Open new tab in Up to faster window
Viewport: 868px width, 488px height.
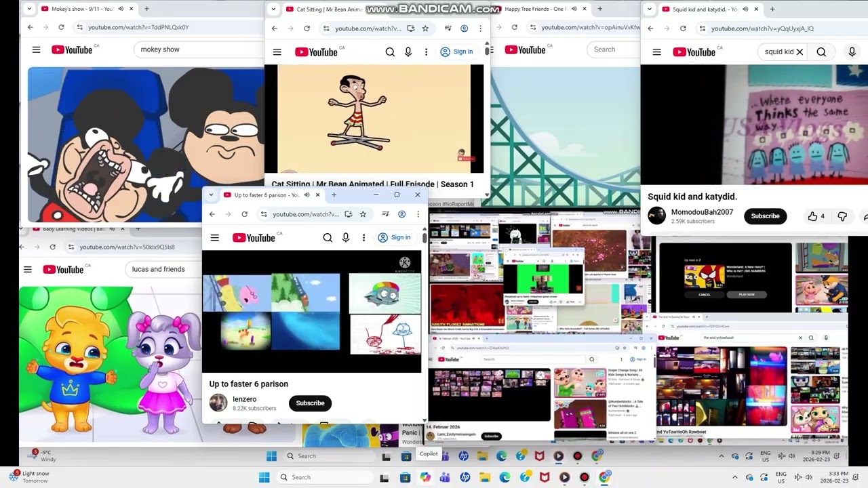pyautogui.click(x=334, y=195)
